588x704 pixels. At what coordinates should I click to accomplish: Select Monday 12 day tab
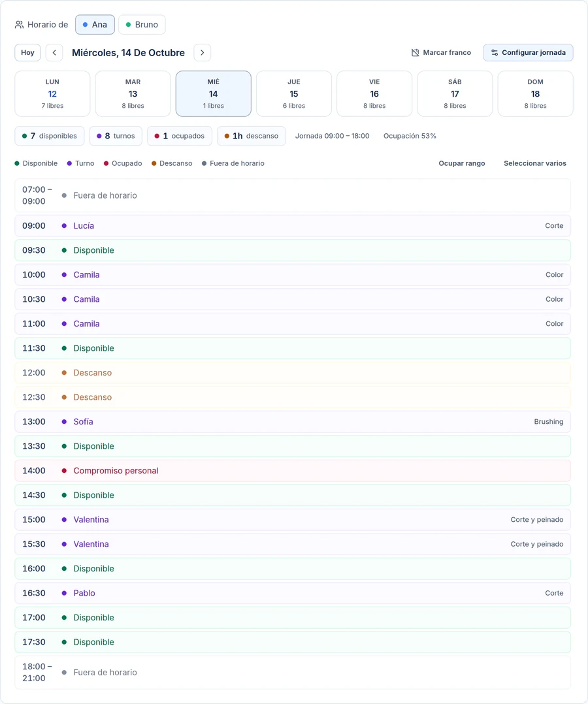[52, 93]
